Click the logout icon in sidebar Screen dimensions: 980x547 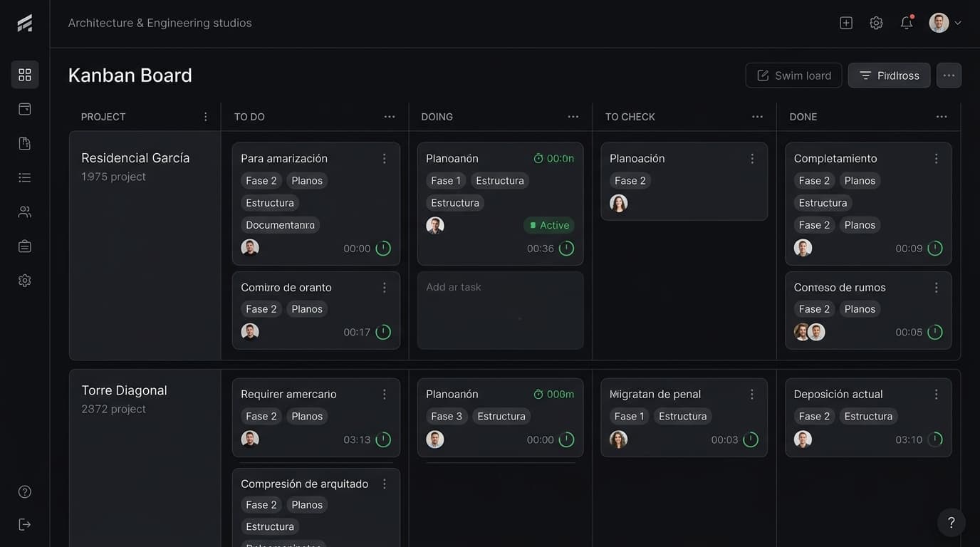[x=25, y=525]
